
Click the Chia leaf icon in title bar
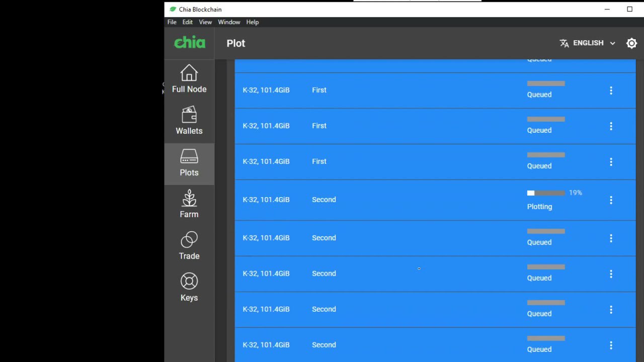click(x=173, y=9)
